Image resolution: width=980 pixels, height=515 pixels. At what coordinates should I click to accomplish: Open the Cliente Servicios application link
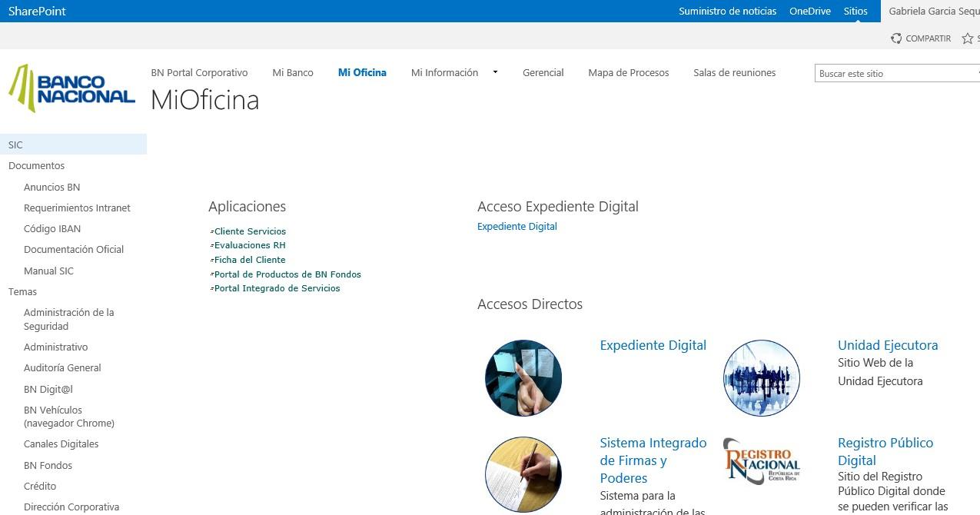250,231
